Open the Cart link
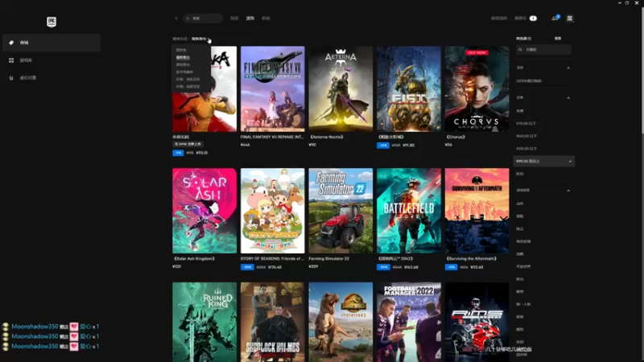Screen dimensions: 644x362 pyautogui.click(x=520, y=19)
